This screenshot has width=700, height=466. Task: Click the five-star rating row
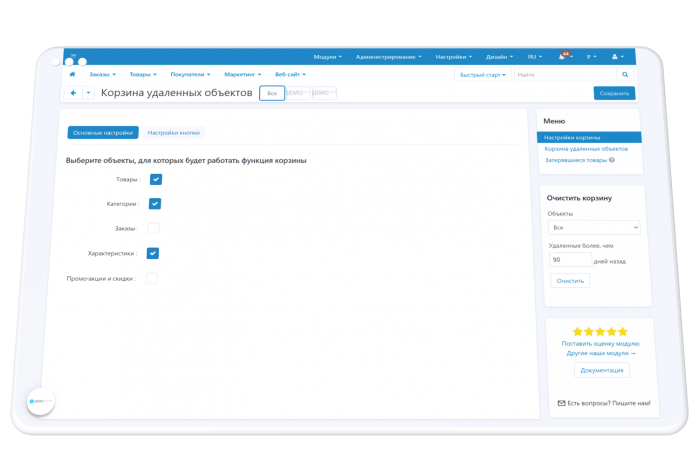[x=600, y=332]
